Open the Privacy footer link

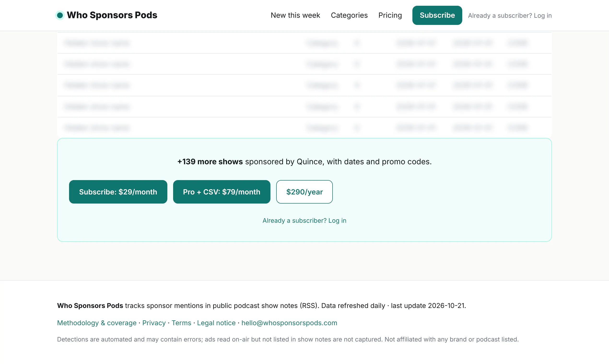click(x=154, y=323)
